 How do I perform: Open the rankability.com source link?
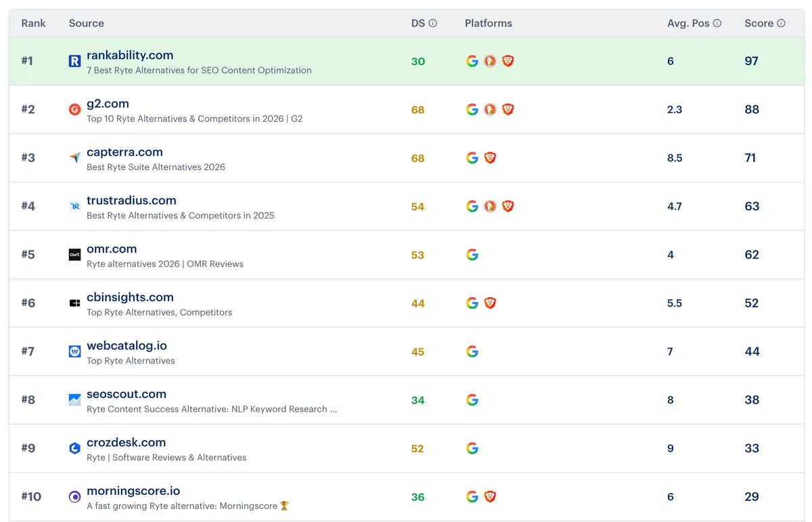click(x=130, y=55)
